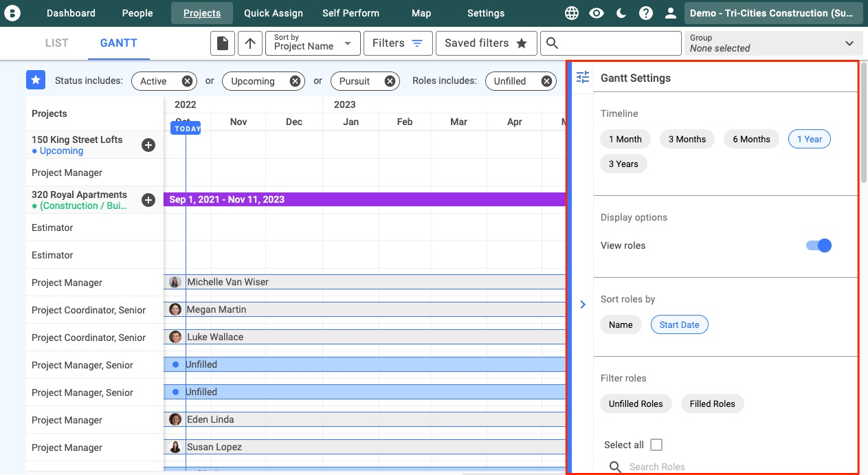The height and width of the screenshot is (475, 868).
Task: Remove the Unfilled roles filter chip
Action: click(546, 81)
